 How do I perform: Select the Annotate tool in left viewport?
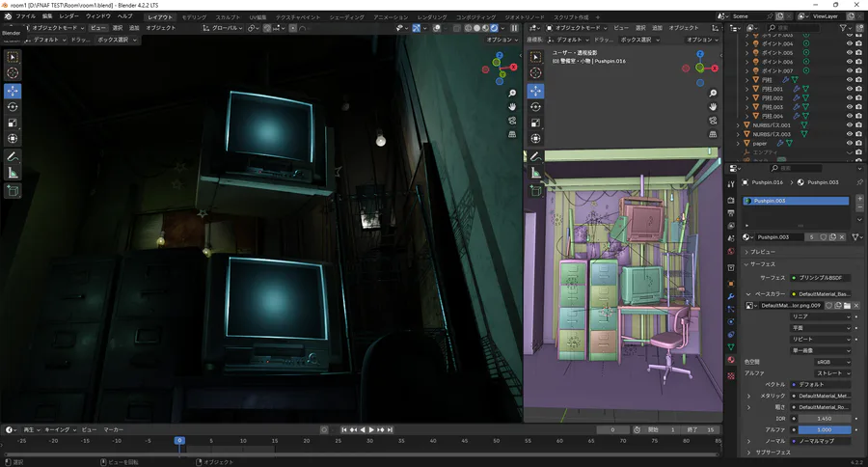pyautogui.click(x=13, y=157)
